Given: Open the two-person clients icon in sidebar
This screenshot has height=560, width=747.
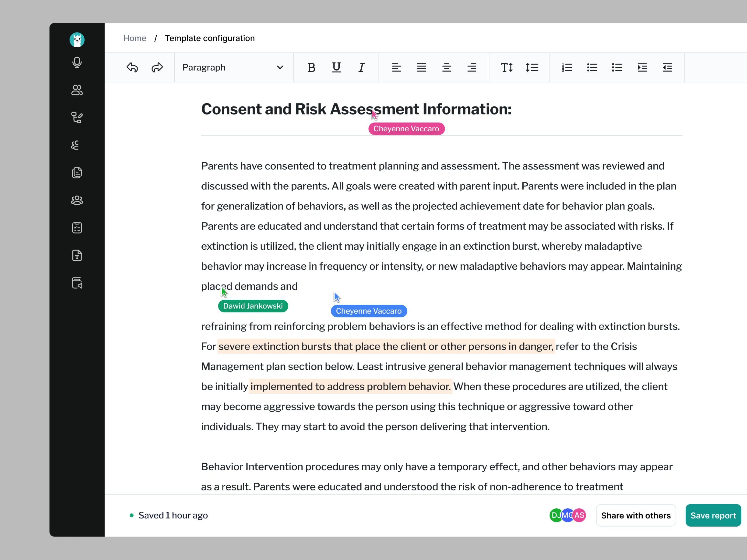Looking at the screenshot, I should (77, 90).
